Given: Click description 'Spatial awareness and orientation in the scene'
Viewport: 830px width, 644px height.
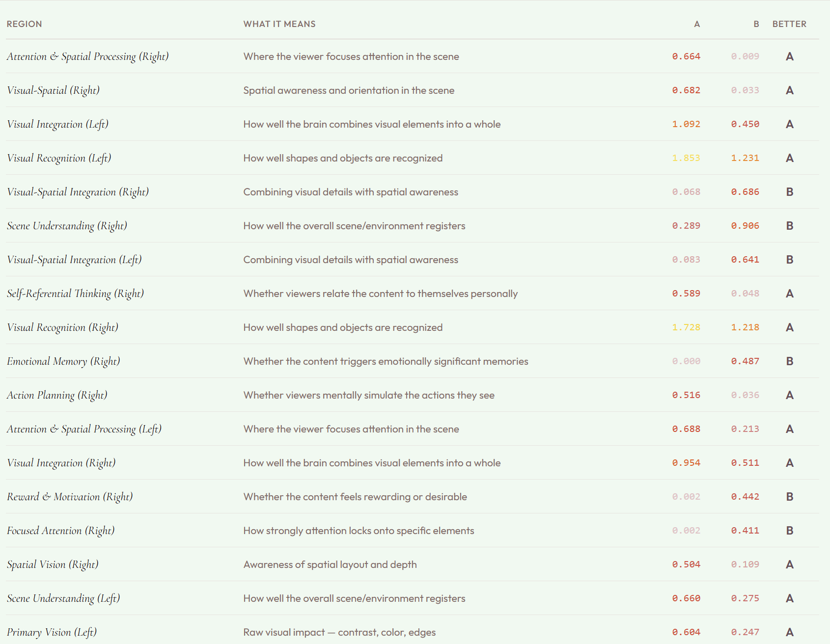Looking at the screenshot, I should [x=349, y=90].
